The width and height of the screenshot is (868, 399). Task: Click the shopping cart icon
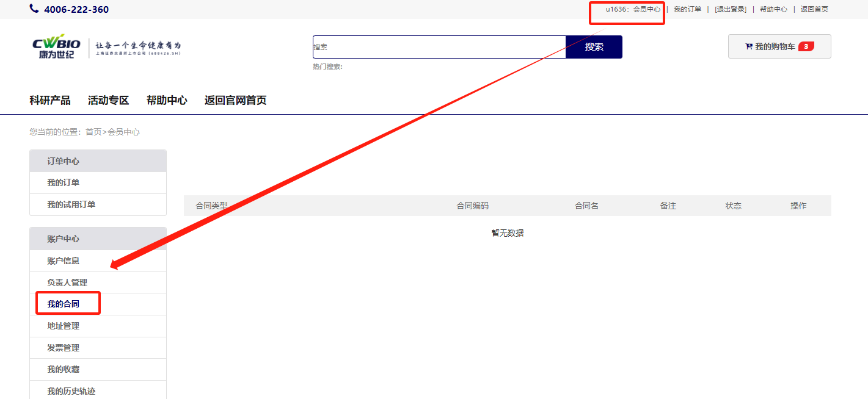pyautogui.click(x=748, y=46)
